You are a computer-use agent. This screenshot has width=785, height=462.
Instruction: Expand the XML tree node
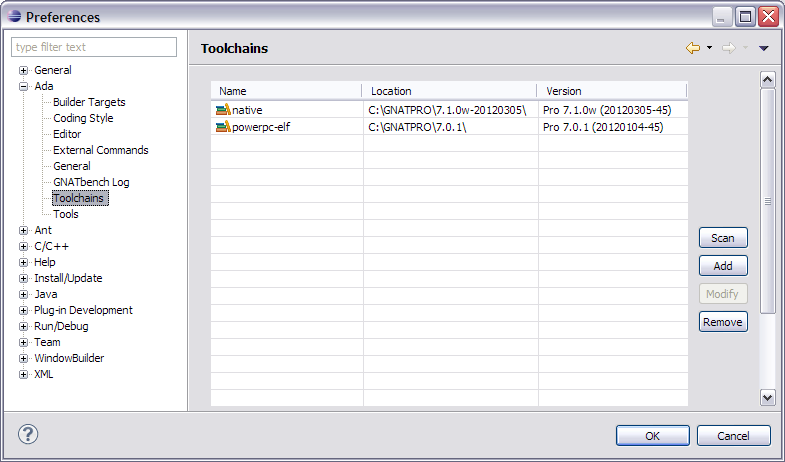click(23, 374)
